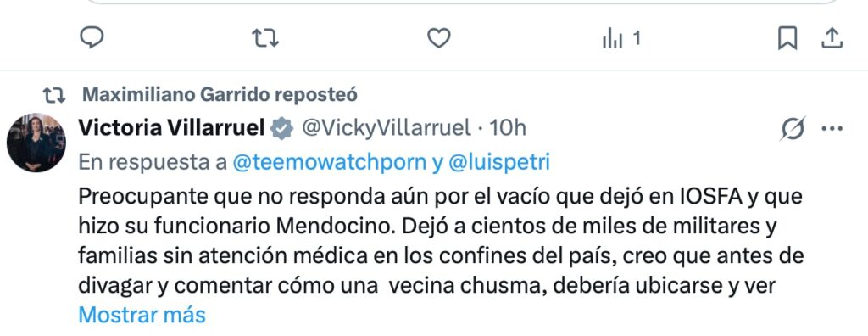
Task: Click the Victoria Villarruel display name
Action: (171, 128)
